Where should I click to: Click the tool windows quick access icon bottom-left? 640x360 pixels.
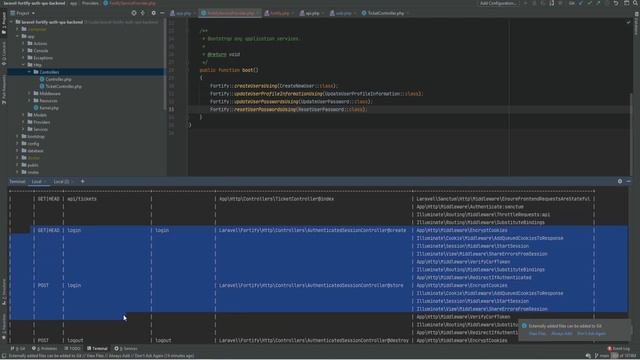point(3,356)
